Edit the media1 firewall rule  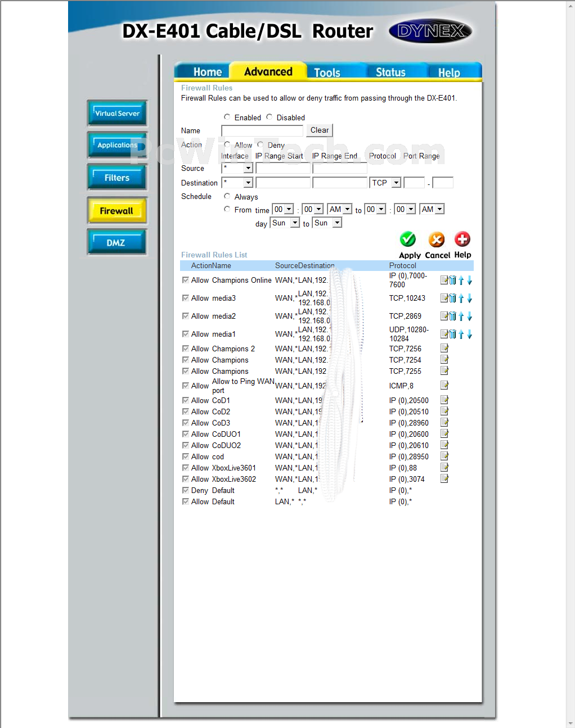tap(444, 334)
